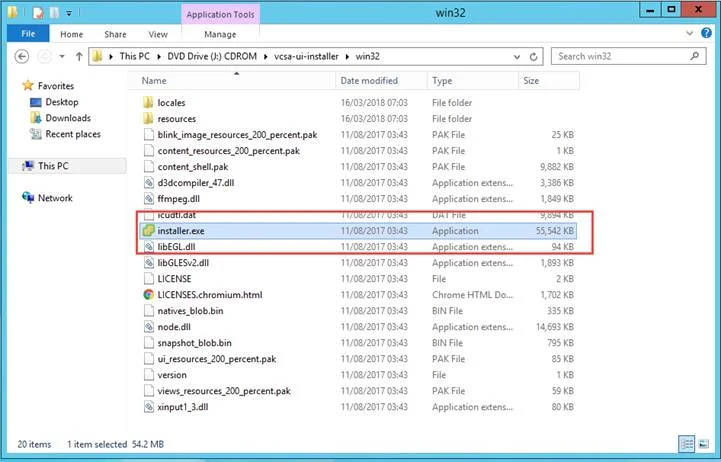Click in the Search win32 field

[x=628, y=56]
